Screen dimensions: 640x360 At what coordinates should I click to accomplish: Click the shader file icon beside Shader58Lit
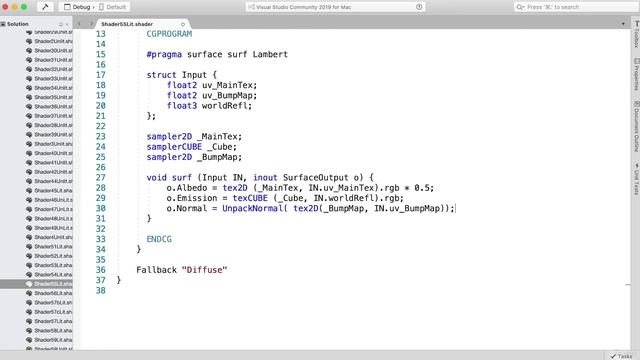pos(29,331)
